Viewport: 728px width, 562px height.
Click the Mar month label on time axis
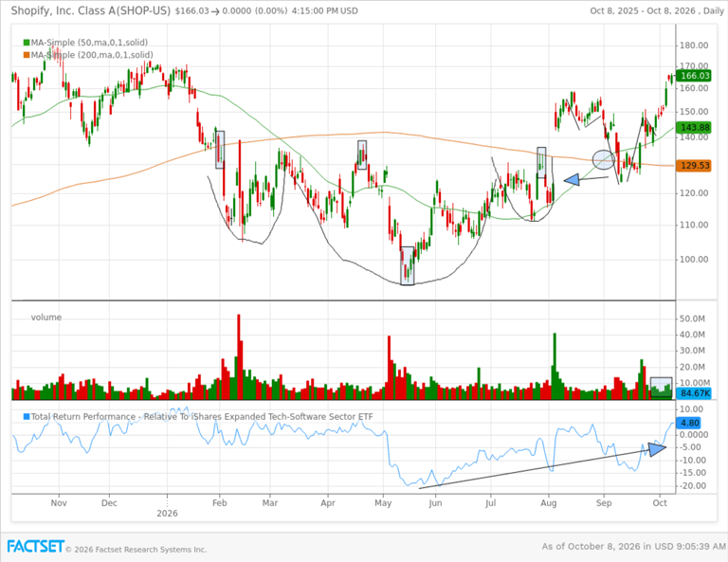click(270, 503)
